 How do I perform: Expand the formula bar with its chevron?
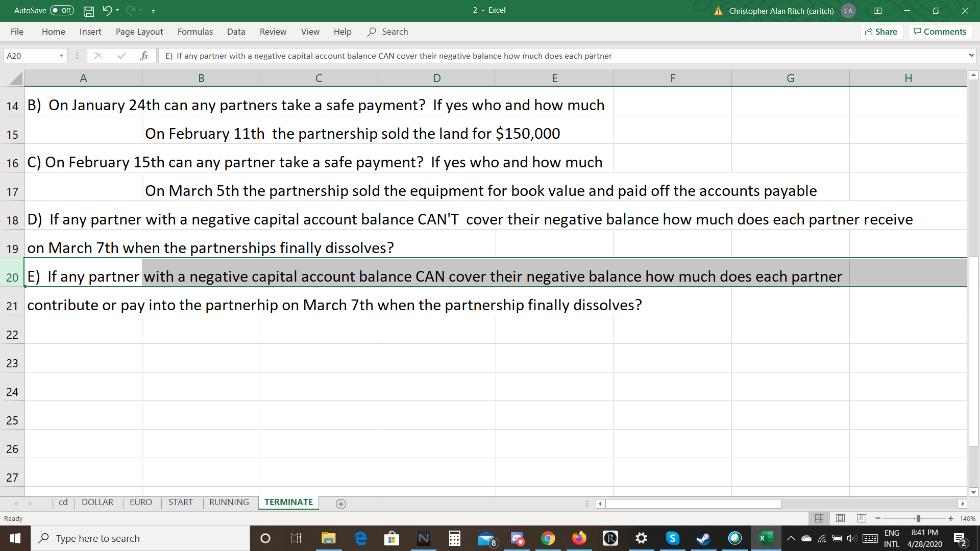click(972, 56)
